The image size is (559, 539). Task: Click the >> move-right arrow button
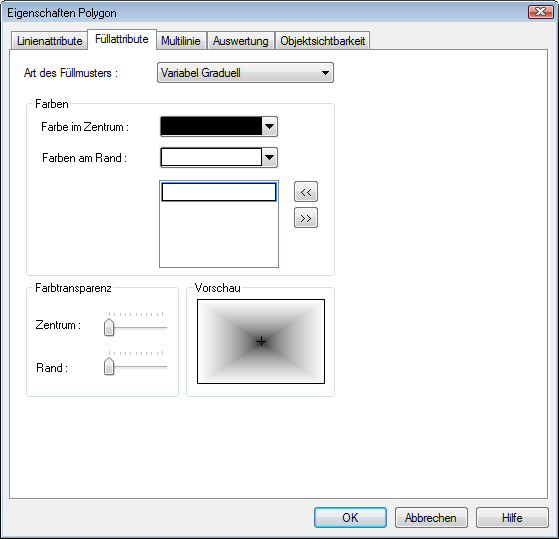click(x=306, y=218)
